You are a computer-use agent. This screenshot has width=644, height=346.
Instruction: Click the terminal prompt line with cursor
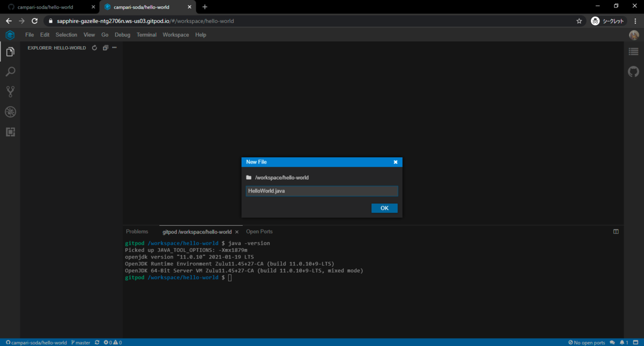(x=178, y=278)
